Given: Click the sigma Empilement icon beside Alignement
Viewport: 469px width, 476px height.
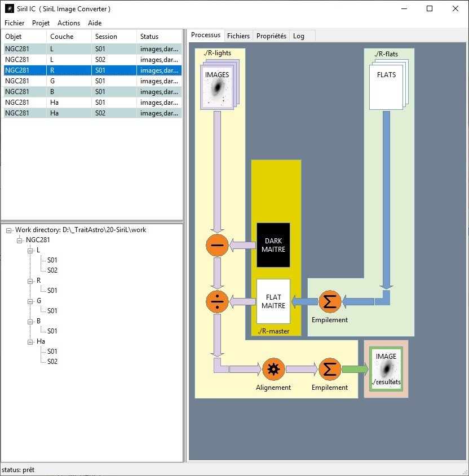Looking at the screenshot, I should 330,369.
